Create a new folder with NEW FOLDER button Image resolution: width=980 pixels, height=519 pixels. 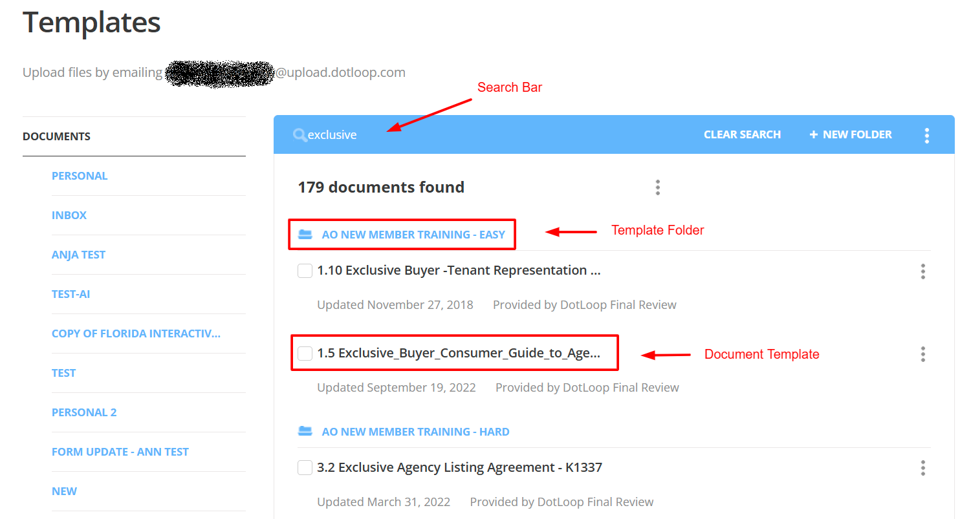850,134
